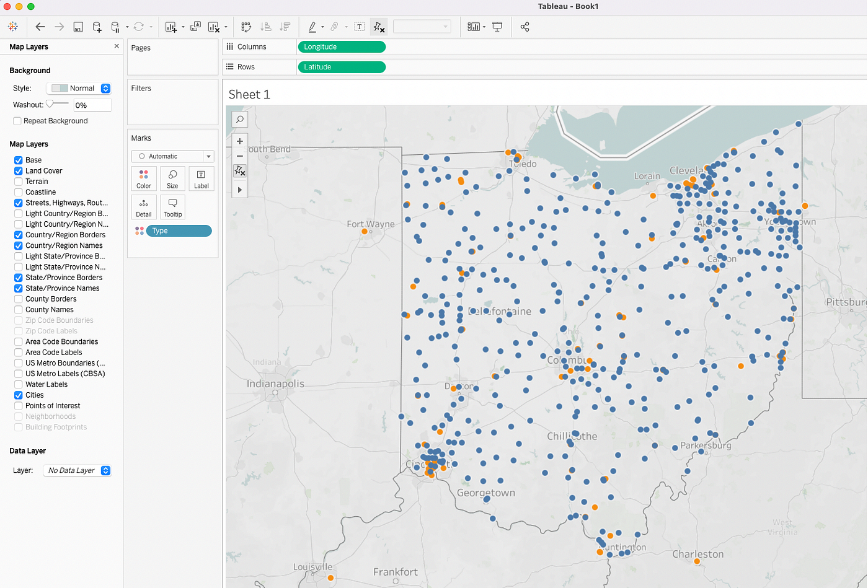This screenshot has height=588, width=868.
Task: Disable the Land Cover layer
Action: (17, 170)
